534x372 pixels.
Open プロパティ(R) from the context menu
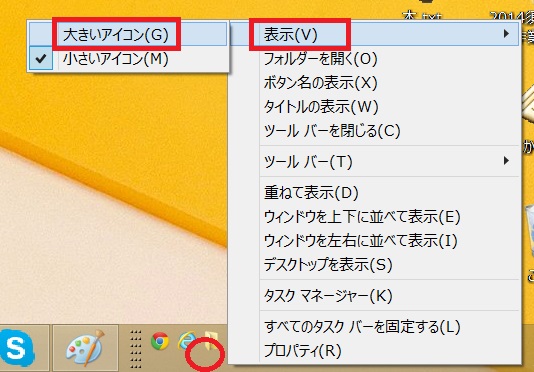pyautogui.click(x=375, y=351)
